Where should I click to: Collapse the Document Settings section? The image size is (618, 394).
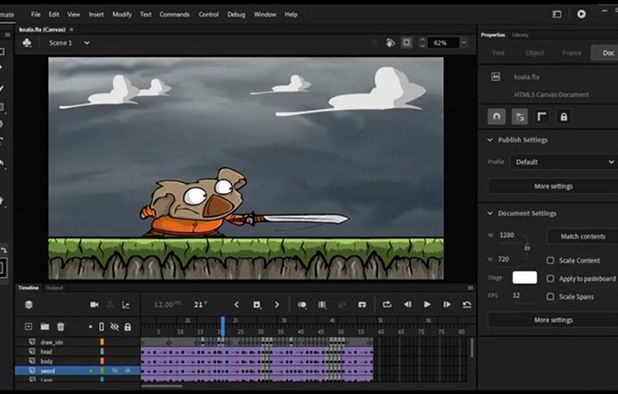490,213
